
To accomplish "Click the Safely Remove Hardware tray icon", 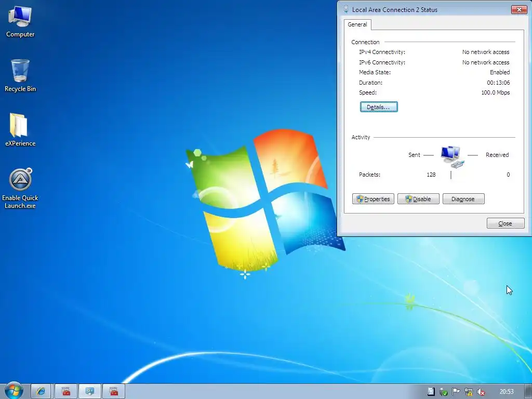I will click(x=444, y=392).
